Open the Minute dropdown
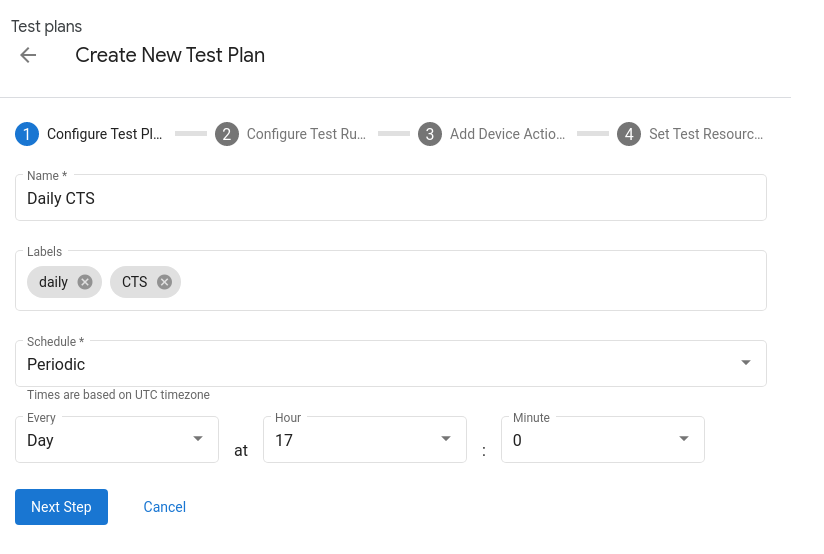 point(602,440)
